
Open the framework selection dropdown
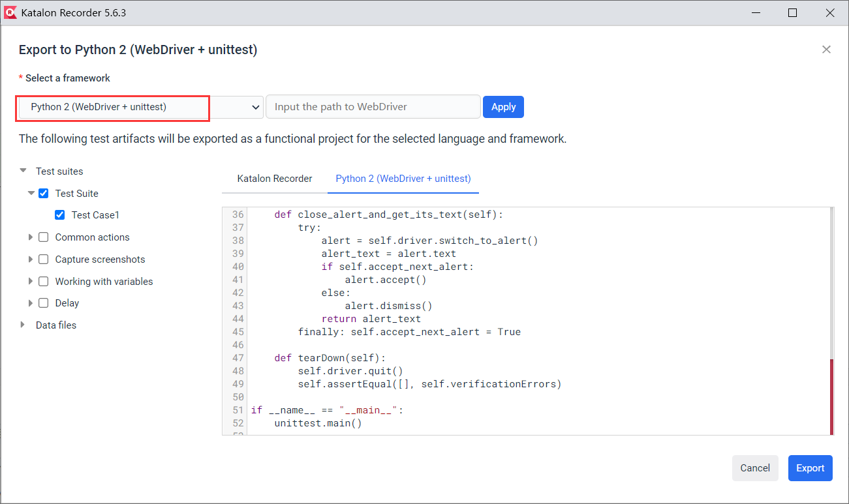click(x=141, y=107)
